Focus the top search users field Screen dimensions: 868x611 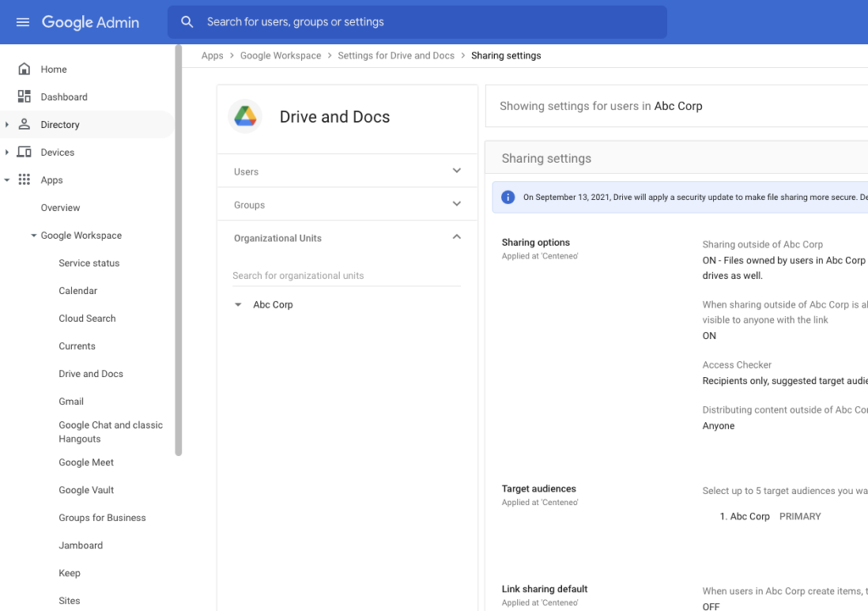click(x=417, y=22)
